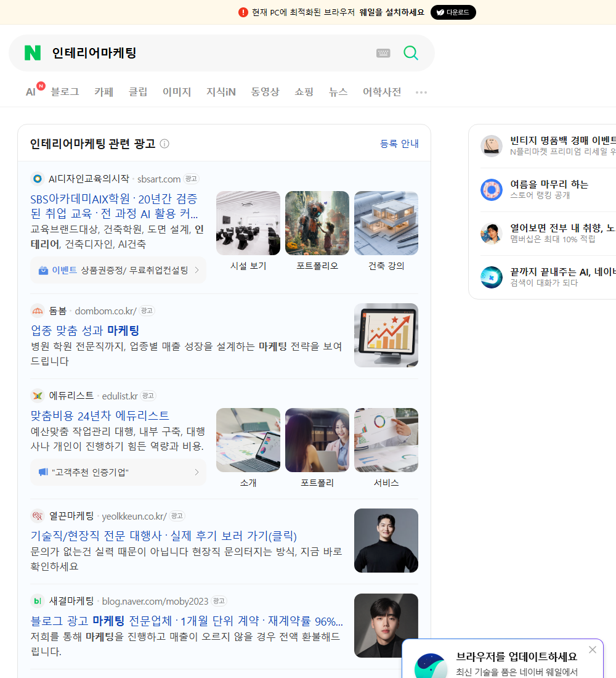Open 여름을 마무리 하는 headline
Viewport: 616px width, 678px height.
pyautogui.click(x=549, y=184)
